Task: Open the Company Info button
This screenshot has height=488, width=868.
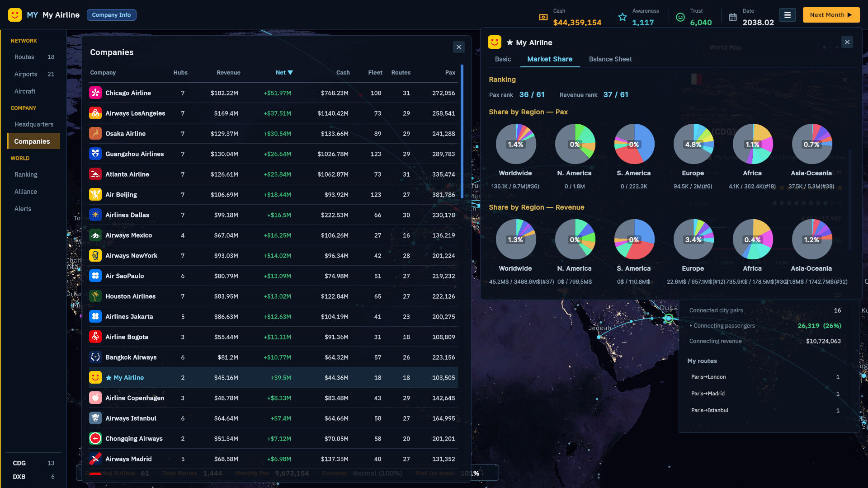Action: click(111, 15)
